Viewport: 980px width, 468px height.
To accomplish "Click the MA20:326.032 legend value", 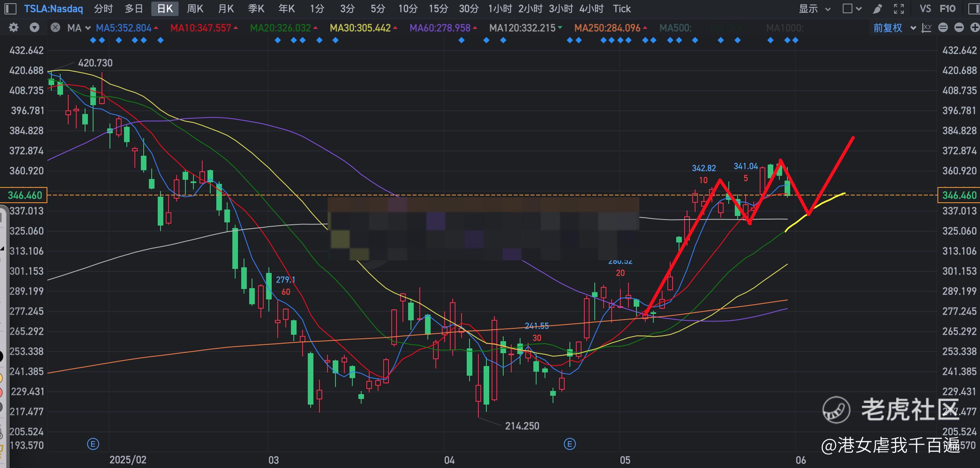I will pyautogui.click(x=281, y=28).
